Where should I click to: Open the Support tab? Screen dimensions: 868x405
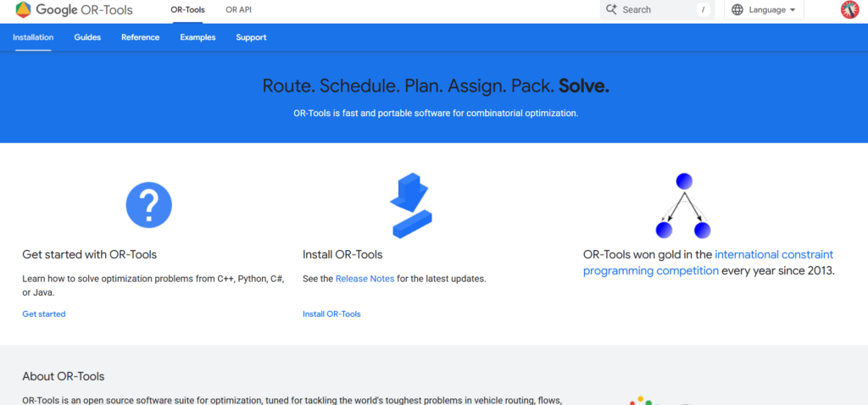click(x=251, y=37)
